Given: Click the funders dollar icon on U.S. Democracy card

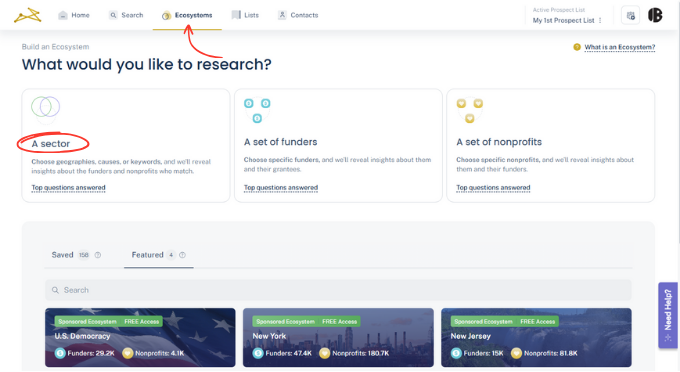Looking at the screenshot, I should pos(60,353).
